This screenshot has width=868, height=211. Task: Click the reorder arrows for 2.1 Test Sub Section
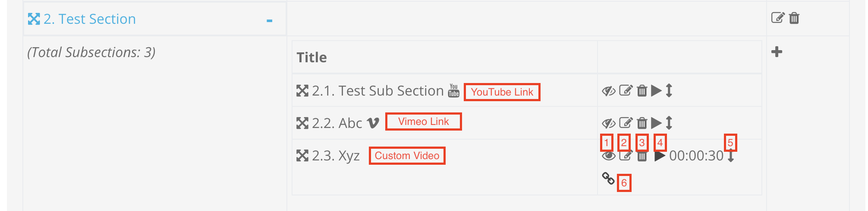coord(669,90)
